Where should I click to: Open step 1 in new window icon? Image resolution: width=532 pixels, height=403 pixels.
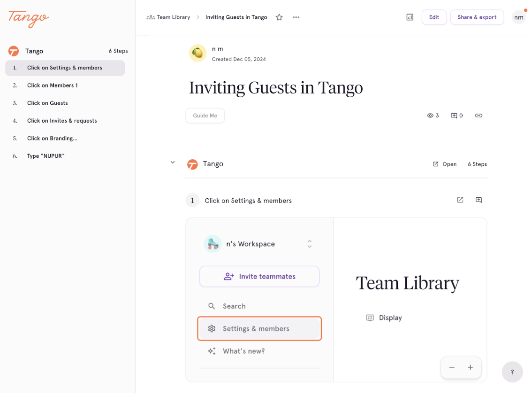pos(460,200)
